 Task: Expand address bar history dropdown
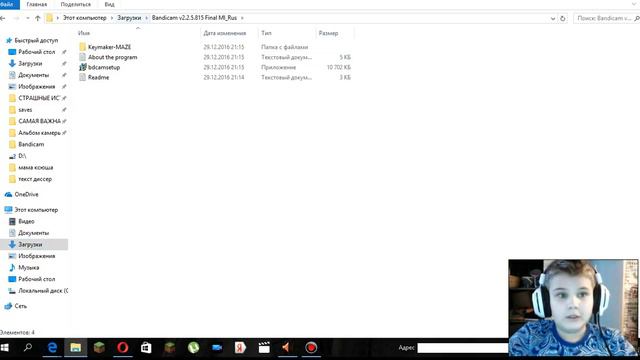(553, 18)
